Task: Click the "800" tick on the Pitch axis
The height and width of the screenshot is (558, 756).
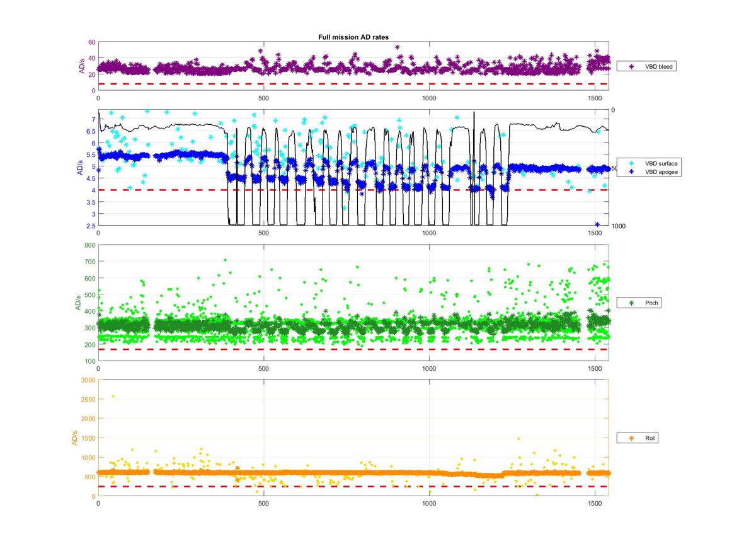Action: [x=90, y=245]
